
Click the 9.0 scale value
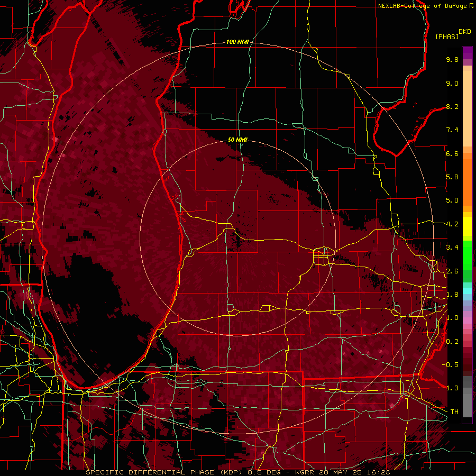[x=452, y=83]
